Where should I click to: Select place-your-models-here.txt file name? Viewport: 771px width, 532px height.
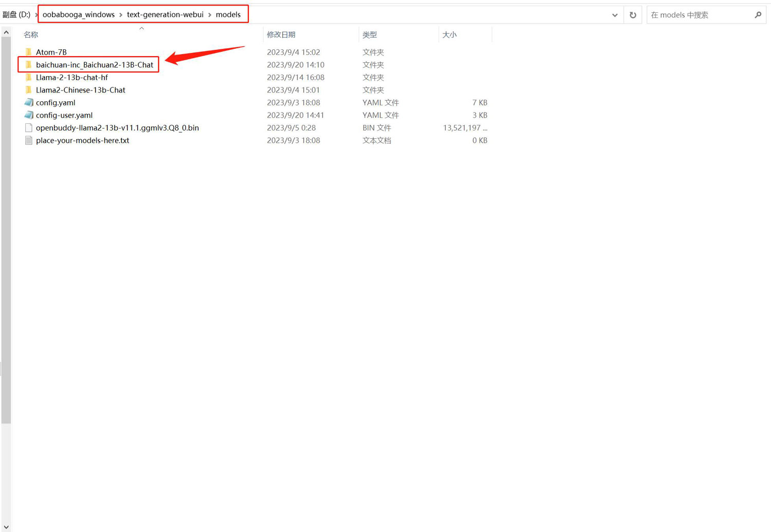coord(82,140)
